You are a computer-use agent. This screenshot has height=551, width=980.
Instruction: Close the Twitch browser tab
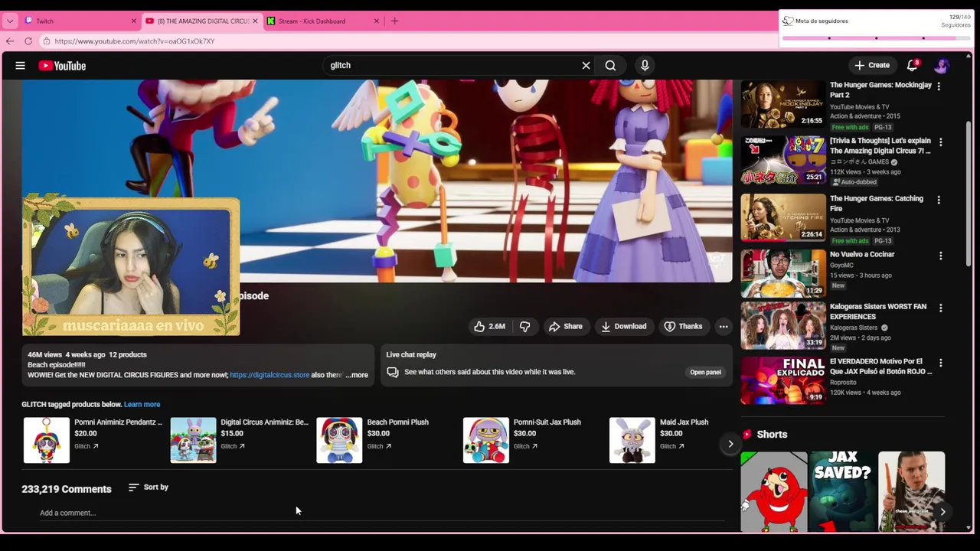click(x=133, y=21)
